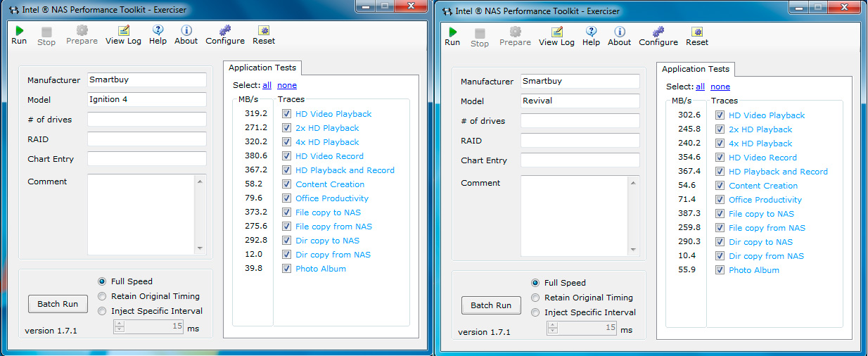Click title bar app icon of Ignition 4 window
Viewport: 868px width, 356px height.
point(13,10)
